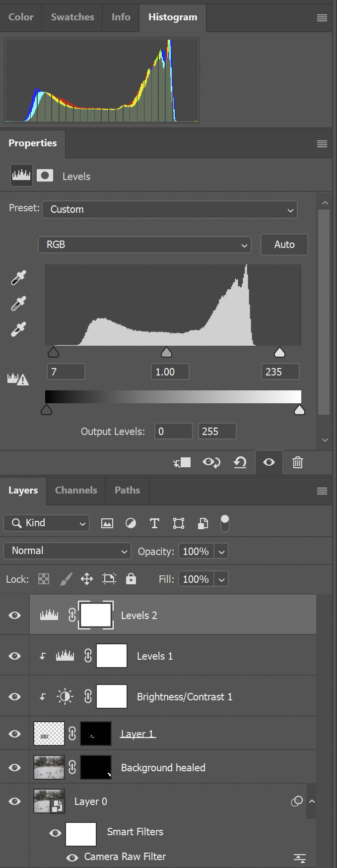The image size is (337, 868).
Task: Hide the Background healed layer
Action: click(15, 767)
